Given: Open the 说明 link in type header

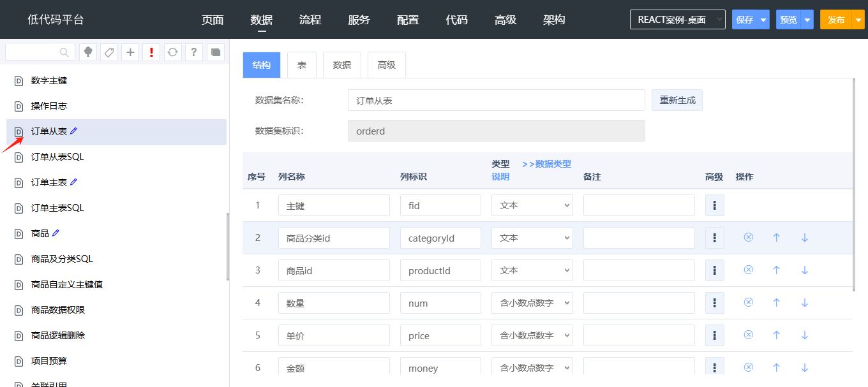Looking at the screenshot, I should (x=500, y=177).
